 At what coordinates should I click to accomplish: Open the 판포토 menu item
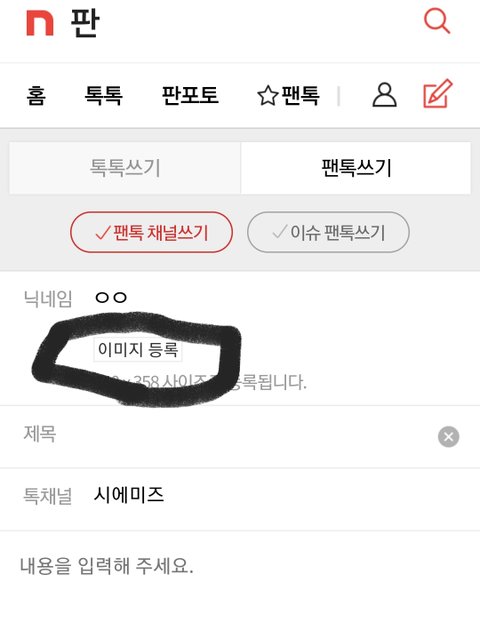pyautogui.click(x=190, y=95)
